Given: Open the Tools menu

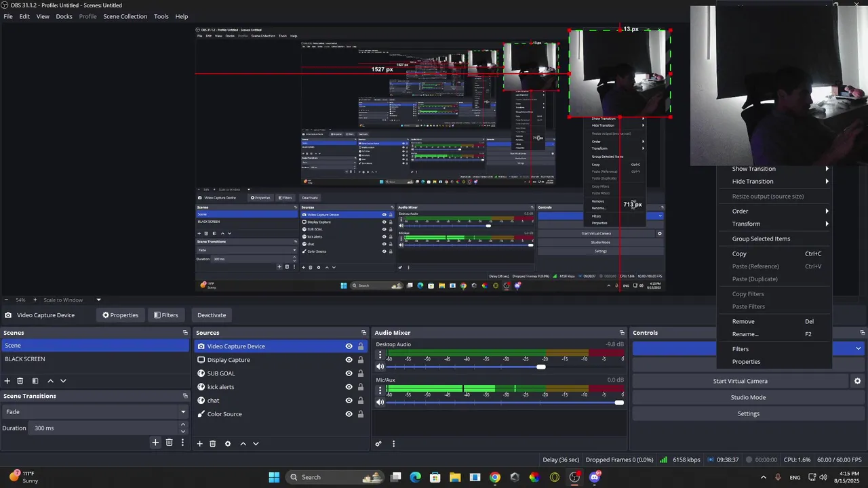Looking at the screenshot, I should click(161, 16).
